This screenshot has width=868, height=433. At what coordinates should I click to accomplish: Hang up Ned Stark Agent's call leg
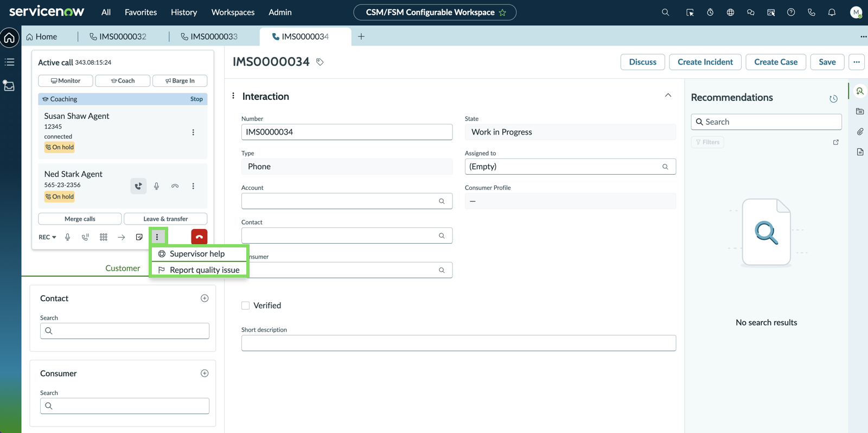(175, 186)
